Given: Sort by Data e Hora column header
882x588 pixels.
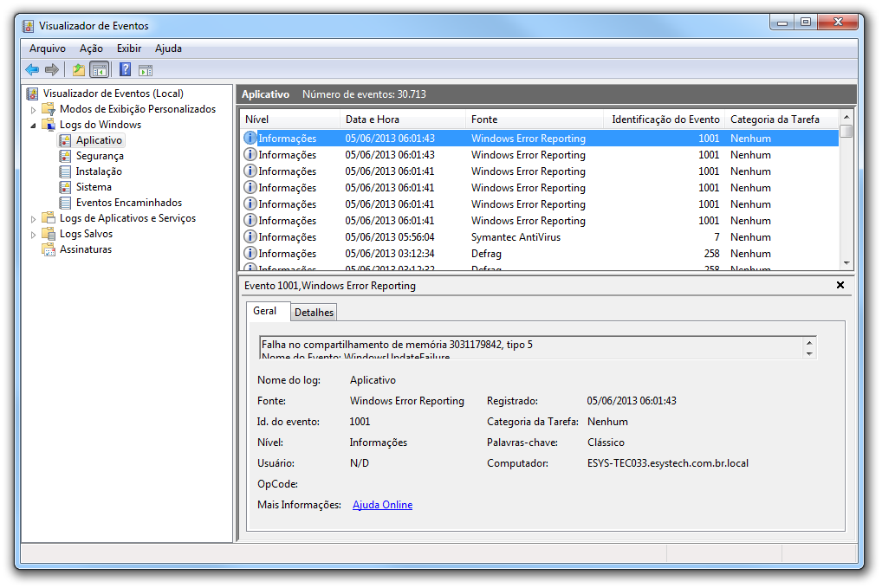Looking at the screenshot, I should point(403,120).
